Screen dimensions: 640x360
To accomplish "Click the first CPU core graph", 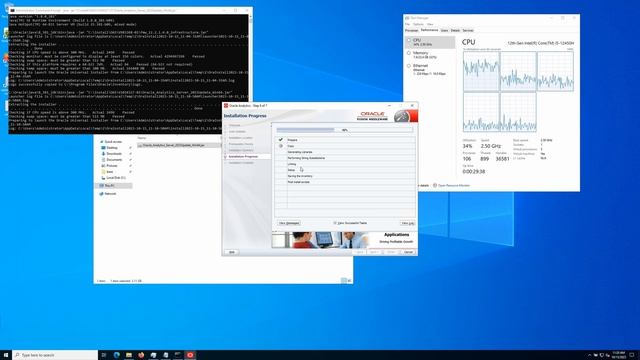I will (x=481, y=71).
